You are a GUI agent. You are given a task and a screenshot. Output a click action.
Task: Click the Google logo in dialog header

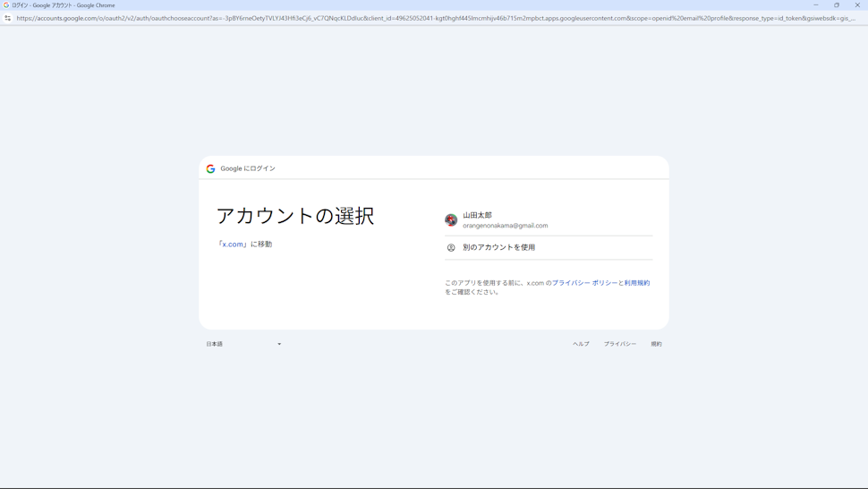click(210, 168)
